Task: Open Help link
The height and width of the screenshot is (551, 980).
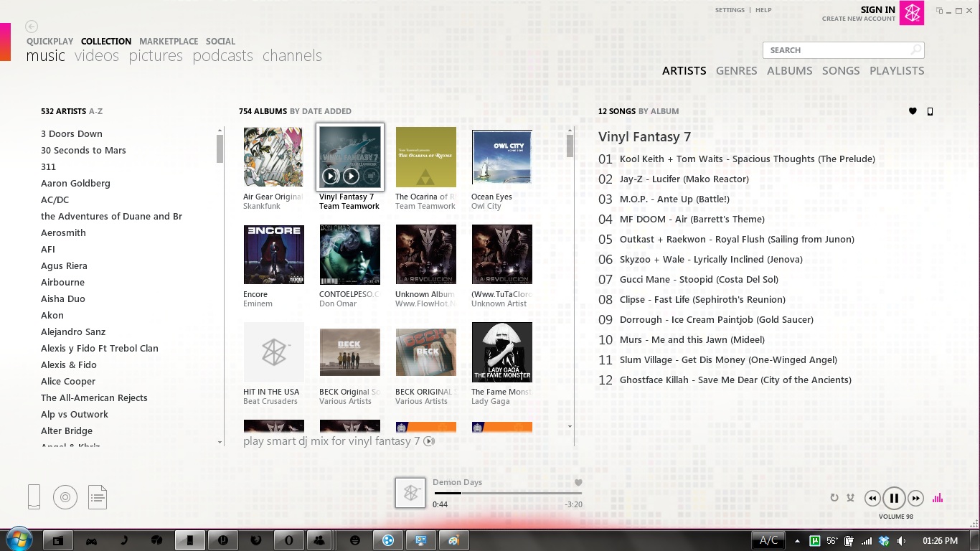Action: (x=763, y=10)
